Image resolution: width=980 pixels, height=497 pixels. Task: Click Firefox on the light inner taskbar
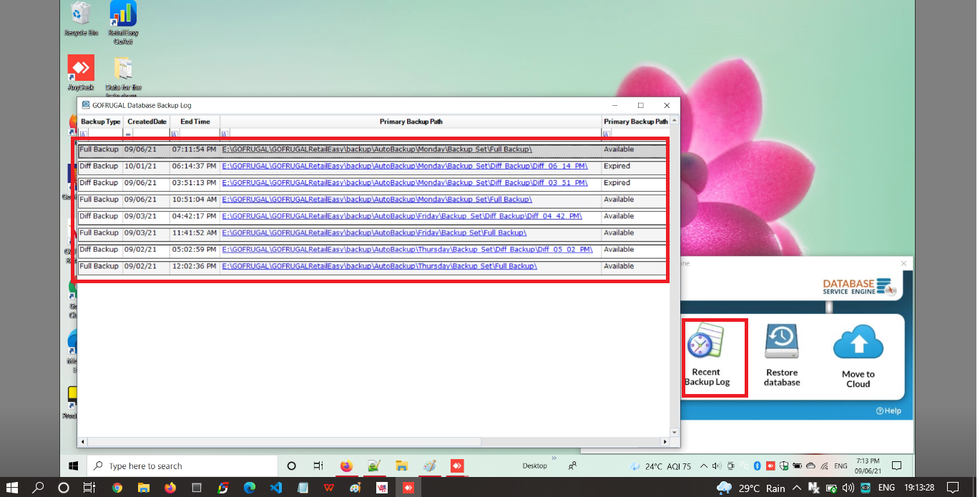[347, 466]
